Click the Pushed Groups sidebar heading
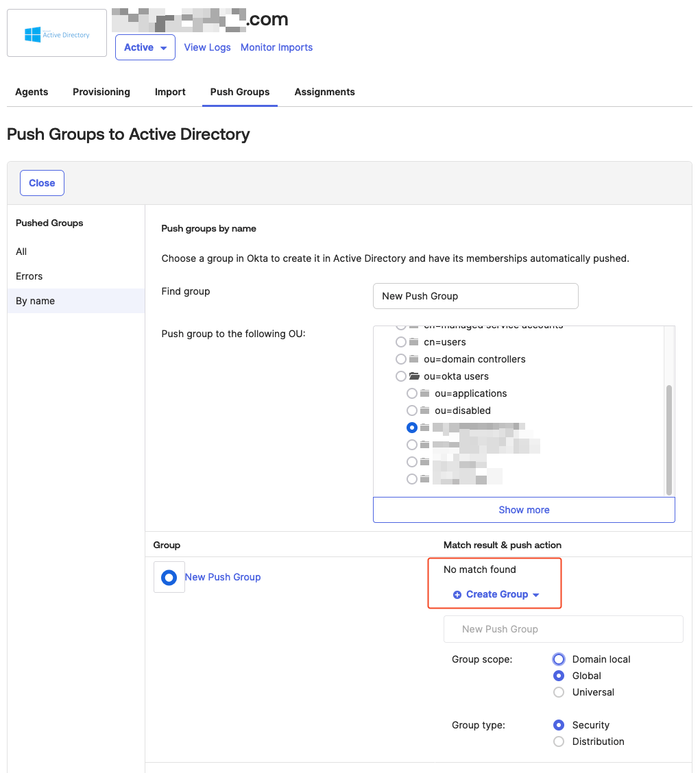This screenshot has height=773, width=700. (49, 223)
